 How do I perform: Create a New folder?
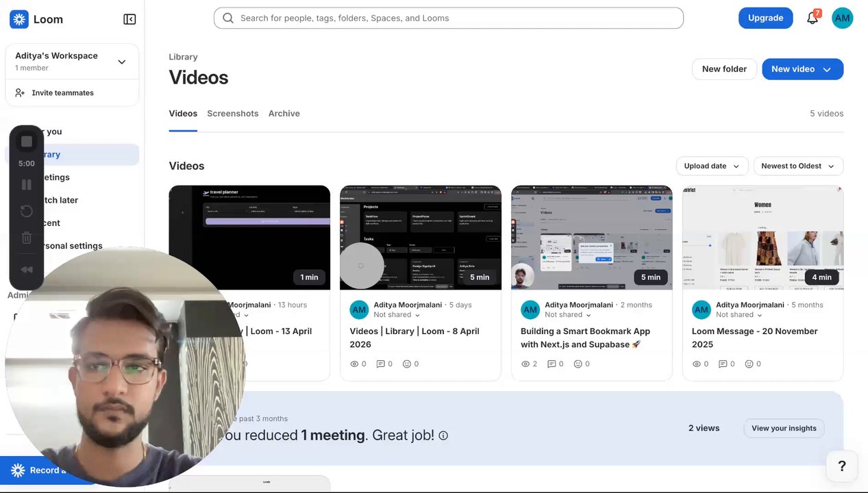(x=724, y=69)
